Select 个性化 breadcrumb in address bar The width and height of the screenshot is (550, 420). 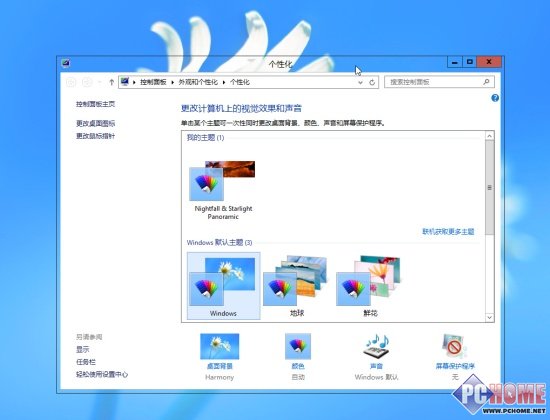pos(240,82)
